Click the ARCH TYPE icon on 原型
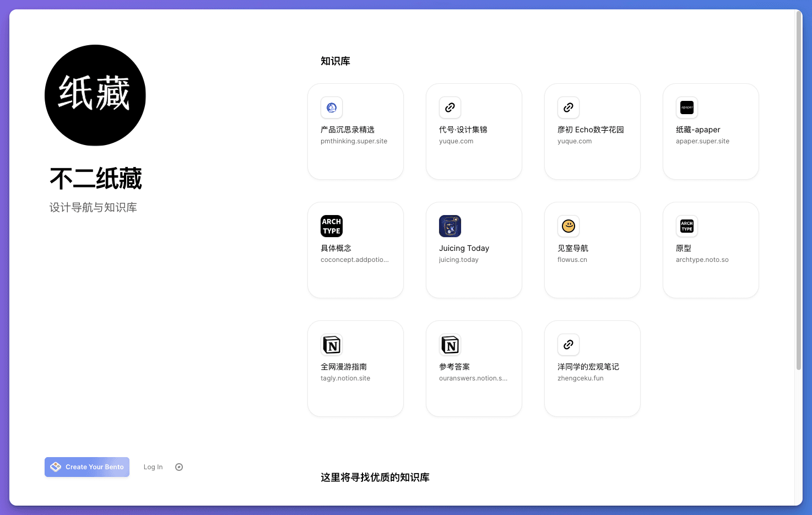Screen dimensions: 812x515 click(x=687, y=226)
